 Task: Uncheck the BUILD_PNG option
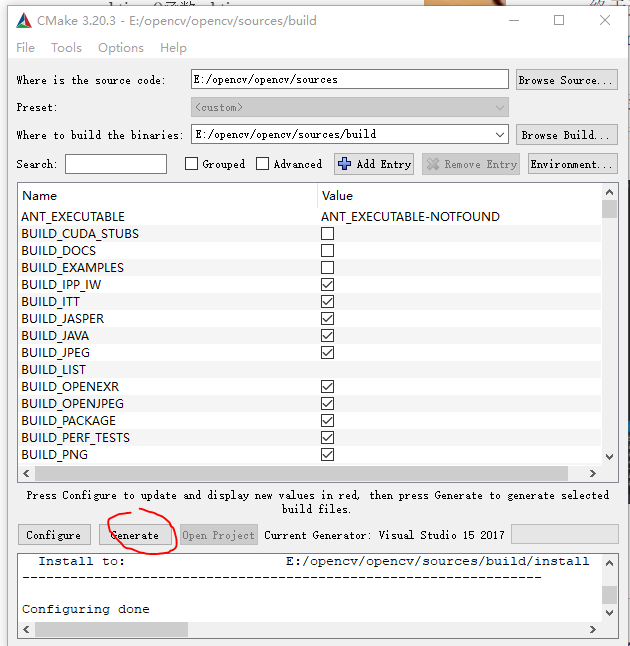tap(328, 454)
